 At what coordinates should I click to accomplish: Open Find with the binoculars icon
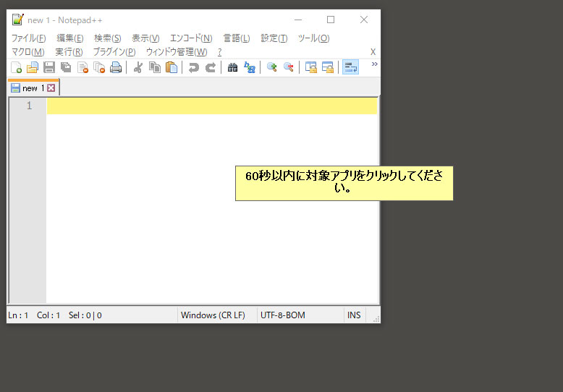tap(233, 67)
